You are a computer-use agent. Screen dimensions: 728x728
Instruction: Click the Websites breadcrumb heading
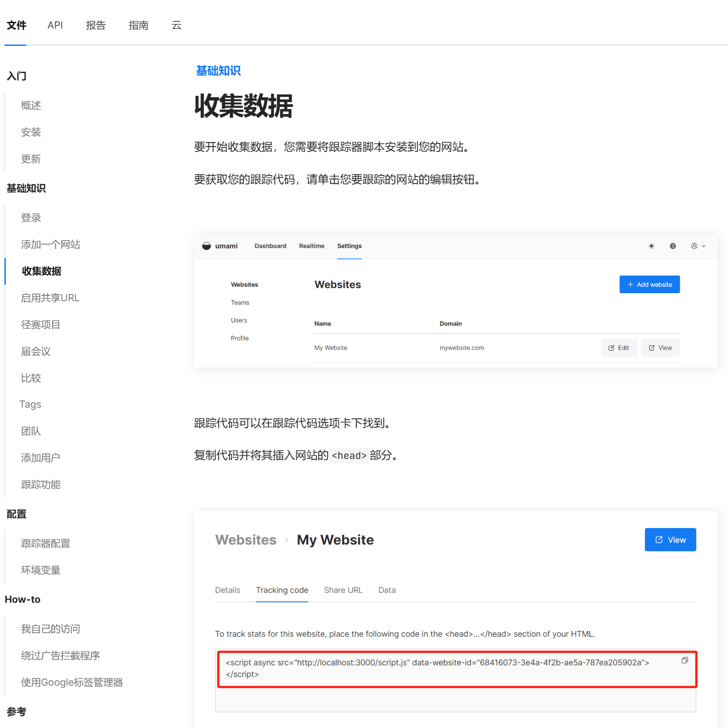click(x=246, y=540)
